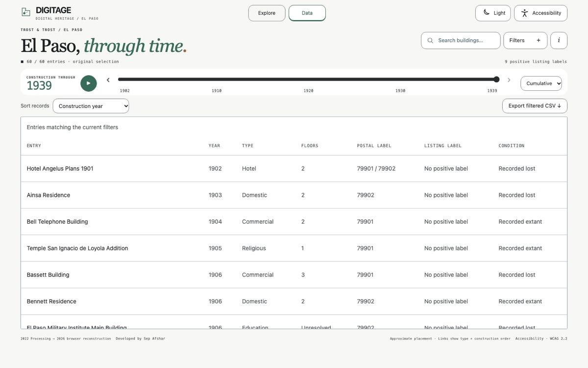This screenshot has height=368, width=588.
Task: Click the YEAR column header
Action: 214,146
